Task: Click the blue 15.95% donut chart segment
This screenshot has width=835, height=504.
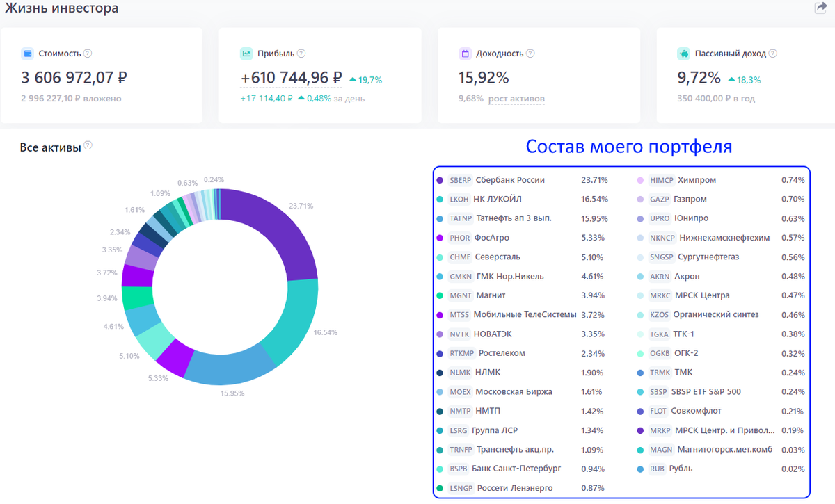Action: point(230,367)
